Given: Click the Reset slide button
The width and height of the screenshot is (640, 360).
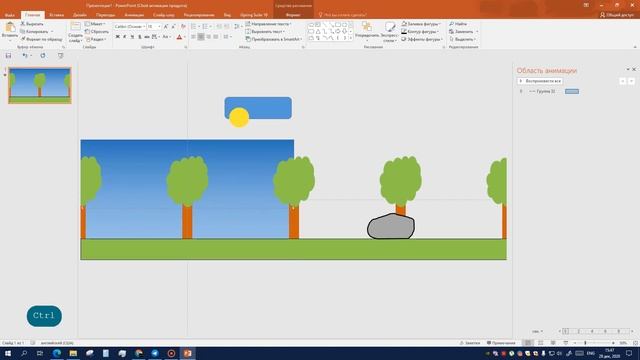Looking at the screenshot, I should (97, 32).
